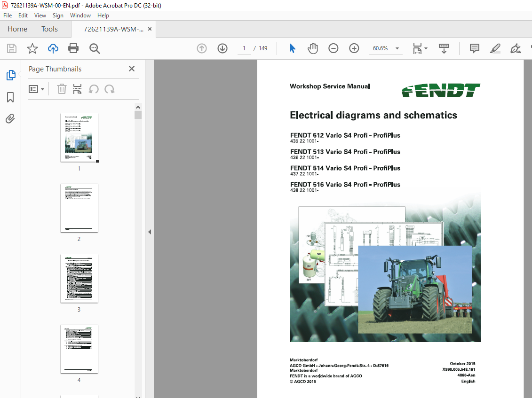Image resolution: width=532 pixels, height=398 pixels.
Task: Add file to starred with star icon
Action: click(x=32, y=48)
